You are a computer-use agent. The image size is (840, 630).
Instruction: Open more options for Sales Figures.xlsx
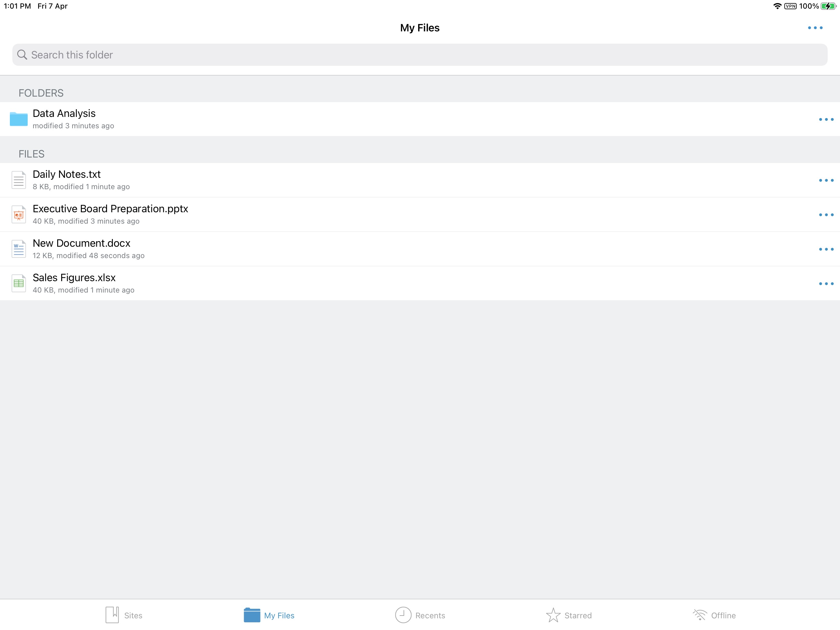(826, 283)
